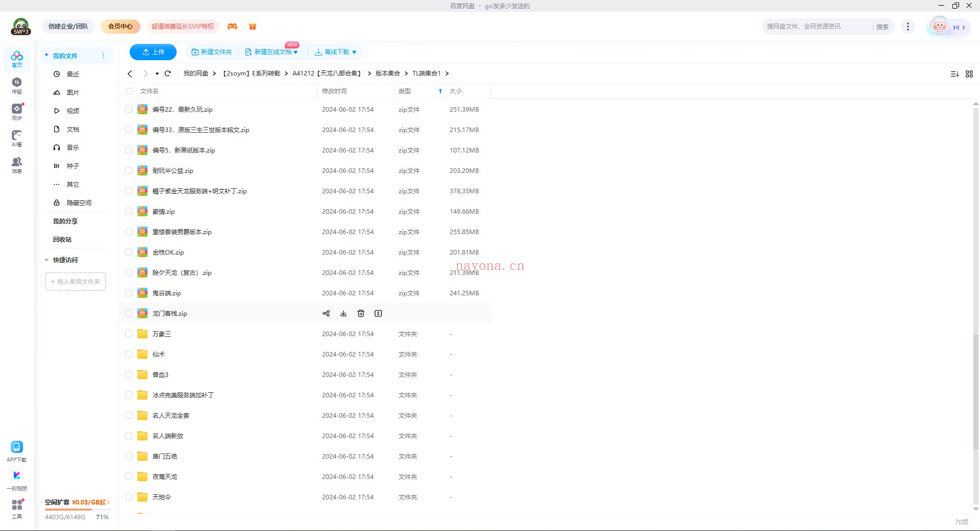Open the 空间扩容 price arrow link

click(108, 502)
